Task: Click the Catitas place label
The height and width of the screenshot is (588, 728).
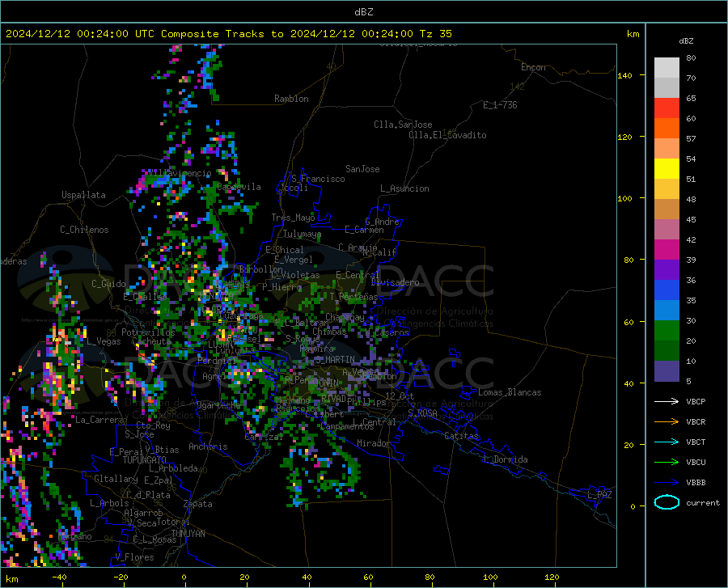Action: [462, 436]
